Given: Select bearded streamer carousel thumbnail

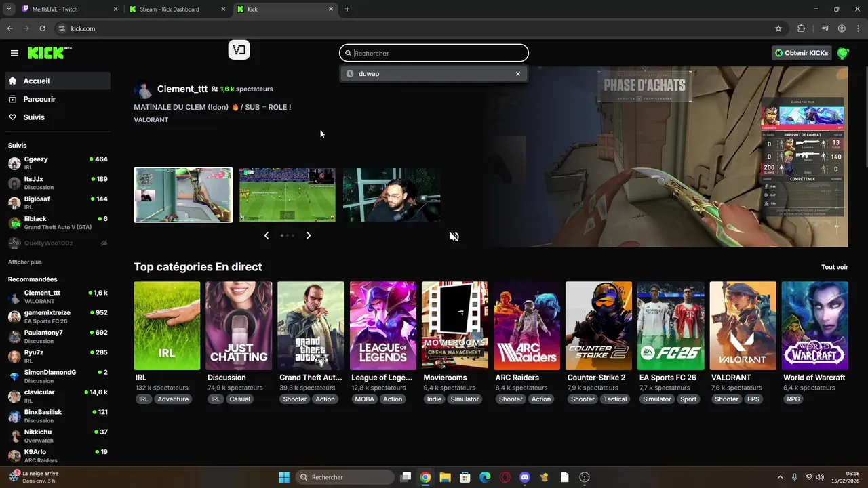Looking at the screenshot, I should click(392, 195).
